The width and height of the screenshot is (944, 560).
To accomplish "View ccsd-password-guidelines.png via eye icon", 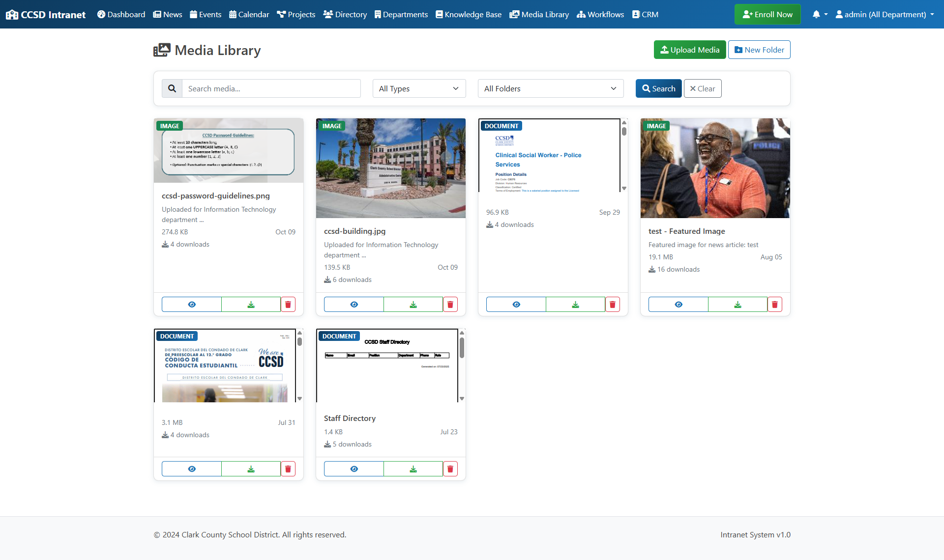I will click(192, 305).
